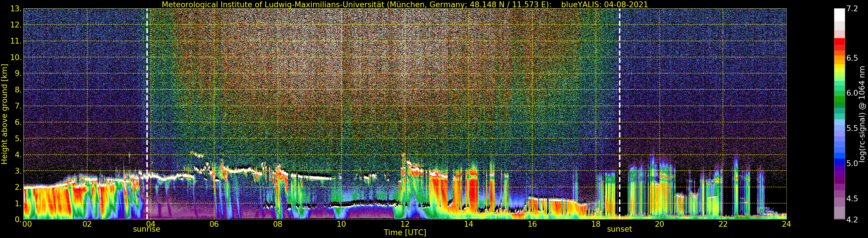Click the 10 km height tick label
The height and width of the screenshot is (238, 868).
(x=16, y=57)
